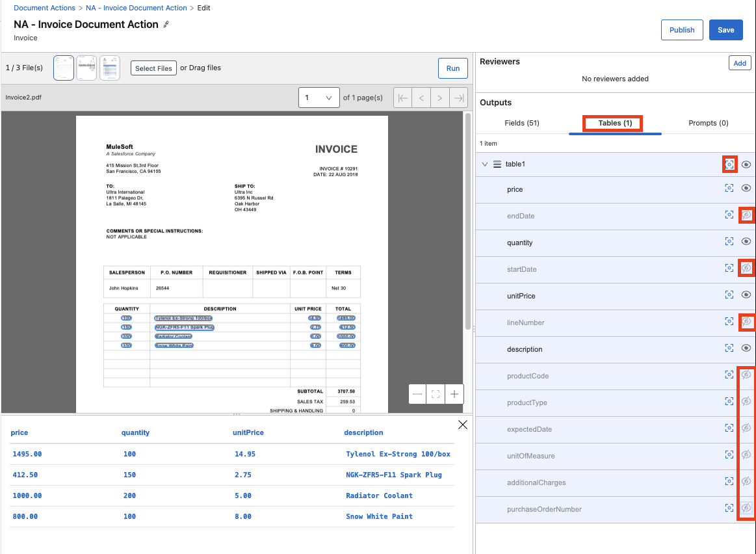
Task: Select the Tables (1) tab
Action: point(615,123)
